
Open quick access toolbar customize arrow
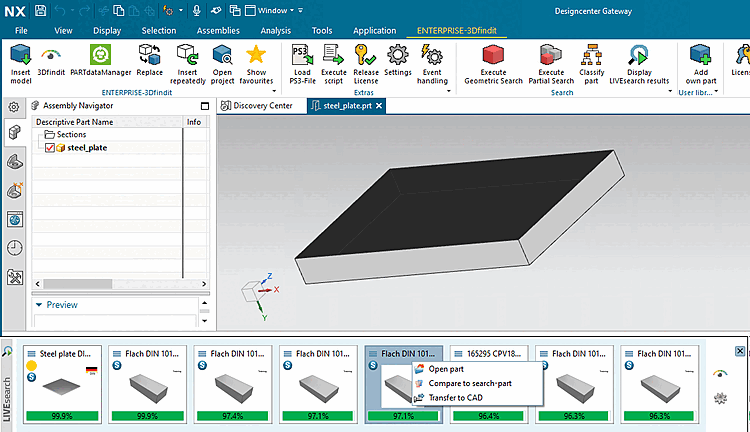[300, 11]
